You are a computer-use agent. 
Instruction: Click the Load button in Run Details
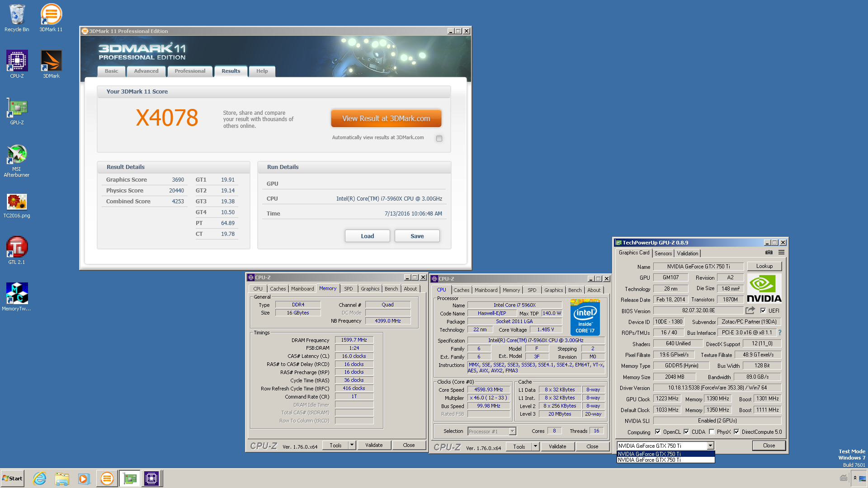[x=368, y=236]
